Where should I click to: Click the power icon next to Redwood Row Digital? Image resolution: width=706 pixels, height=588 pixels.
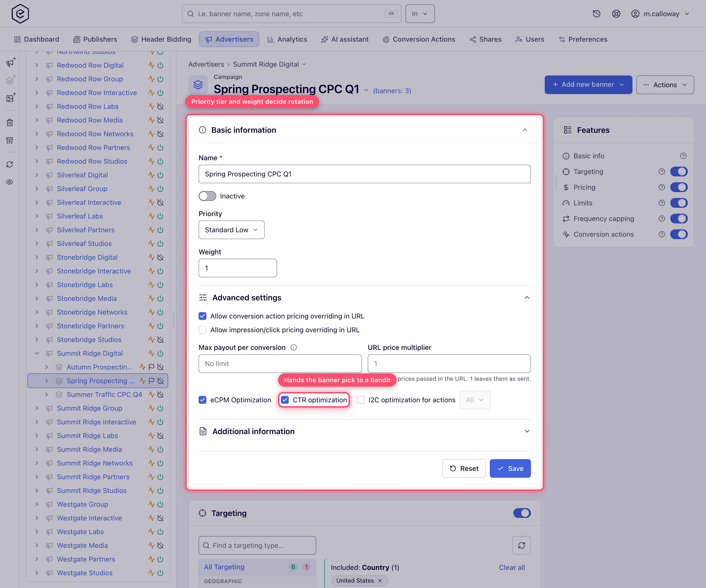pyautogui.click(x=161, y=65)
